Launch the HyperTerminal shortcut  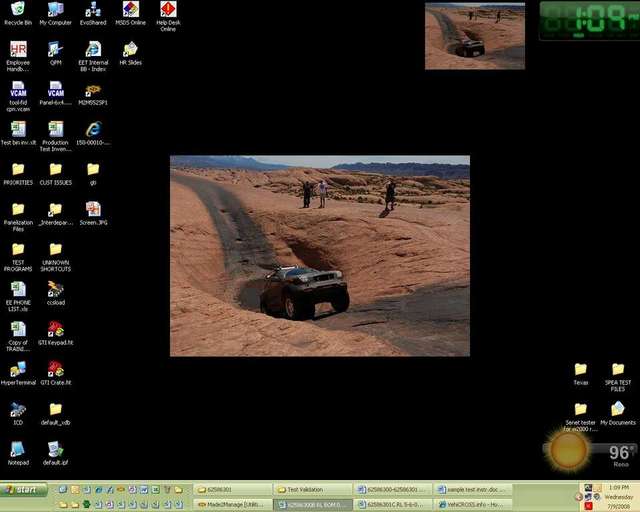point(18,373)
